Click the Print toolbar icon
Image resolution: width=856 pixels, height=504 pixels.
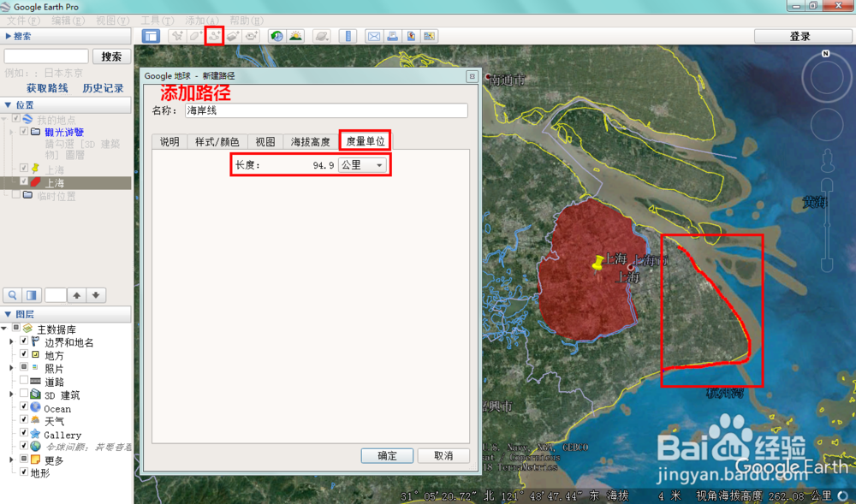(x=392, y=36)
